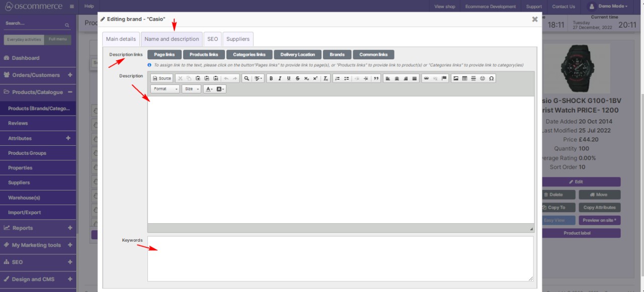Insert a horizontal line
Image resolution: width=644 pixels, height=292 pixels.
473,78
